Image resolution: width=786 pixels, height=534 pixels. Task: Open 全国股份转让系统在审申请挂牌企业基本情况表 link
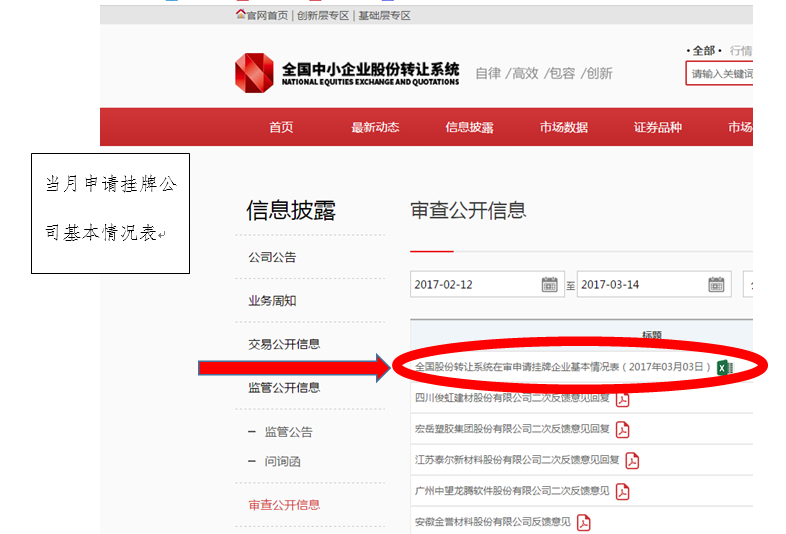coord(563,368)
